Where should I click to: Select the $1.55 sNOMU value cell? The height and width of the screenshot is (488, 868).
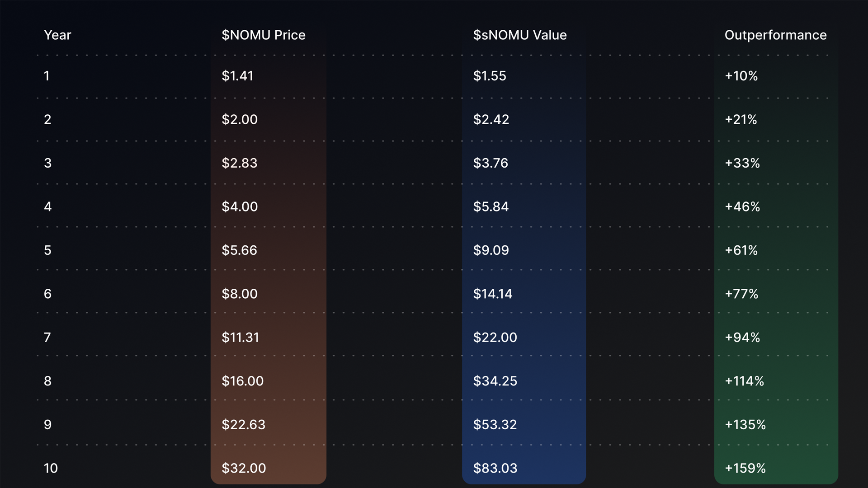(489, 76)
